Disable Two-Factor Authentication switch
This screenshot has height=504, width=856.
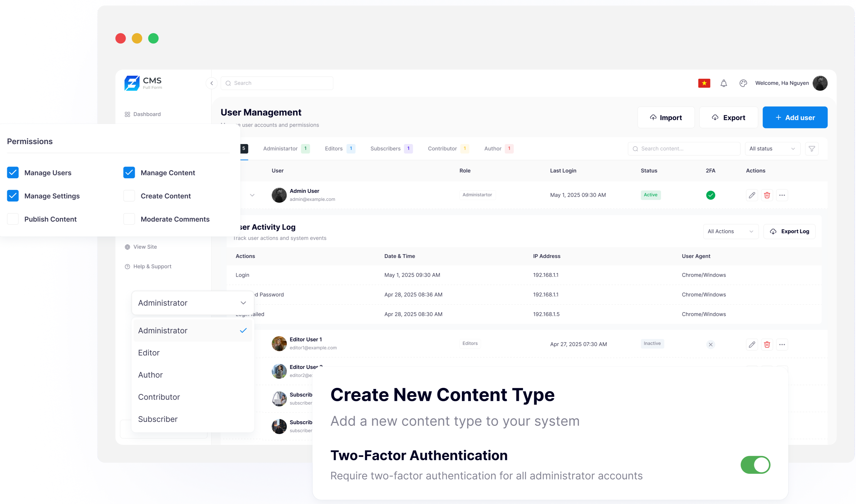pos(756,465)
